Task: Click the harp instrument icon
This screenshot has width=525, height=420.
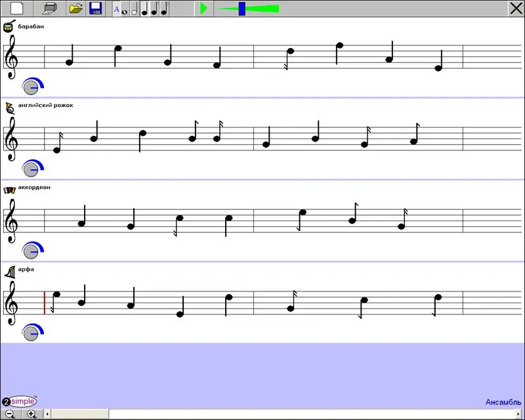Action: tap(10, 272)
